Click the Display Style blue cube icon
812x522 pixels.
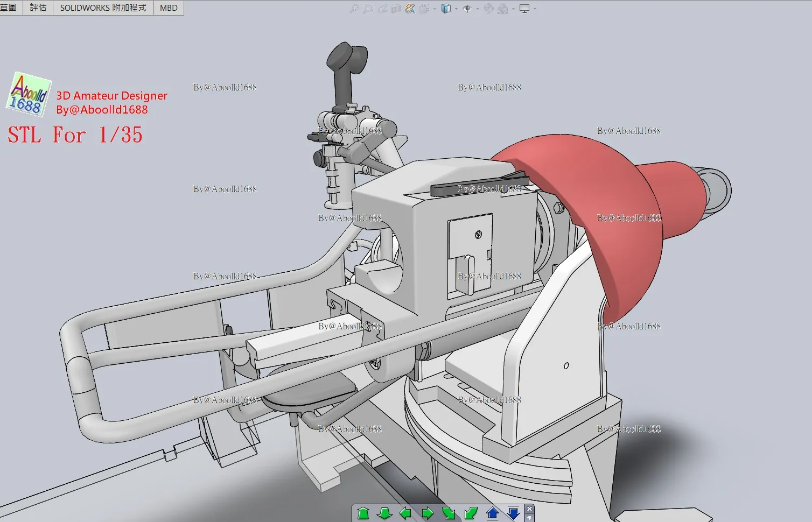(446, 9)
